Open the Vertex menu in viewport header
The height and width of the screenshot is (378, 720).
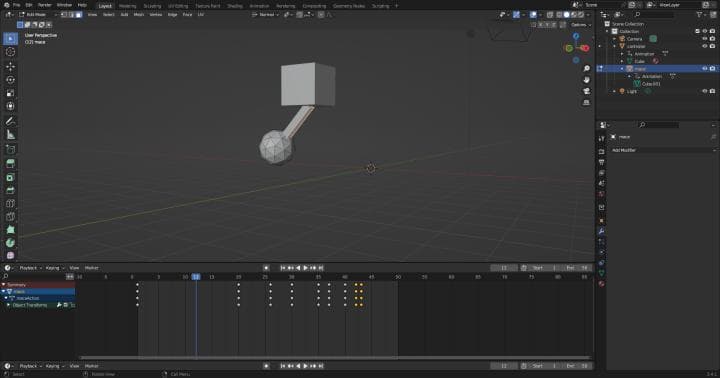pos(156,15)
